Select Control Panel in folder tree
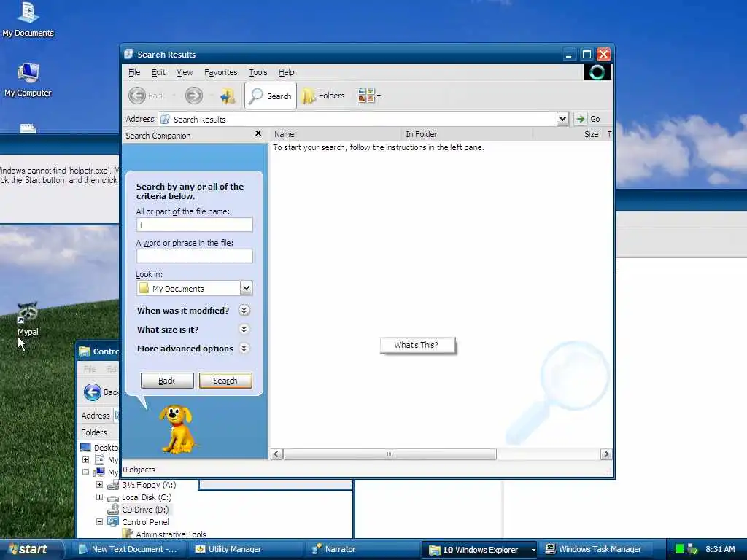The width and height of the screenshot is (747, 560). tap(145, 522)
